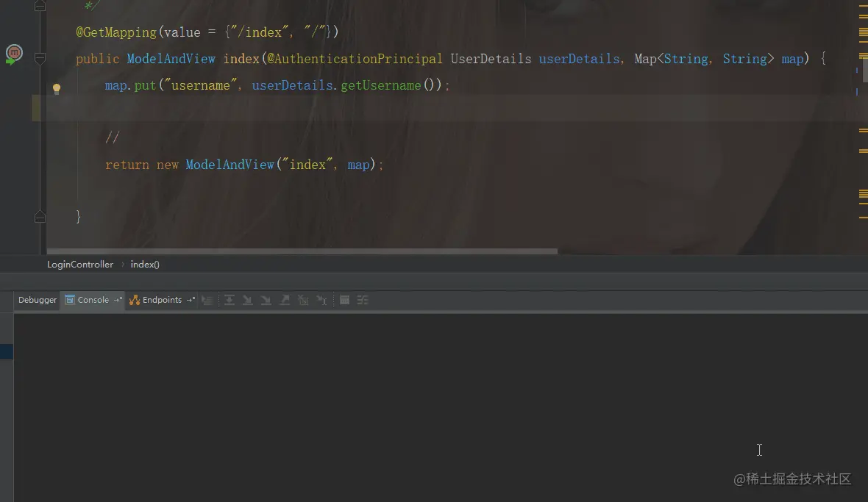
Task: Select index() in the breadcrumb
Action: [144, 265]
